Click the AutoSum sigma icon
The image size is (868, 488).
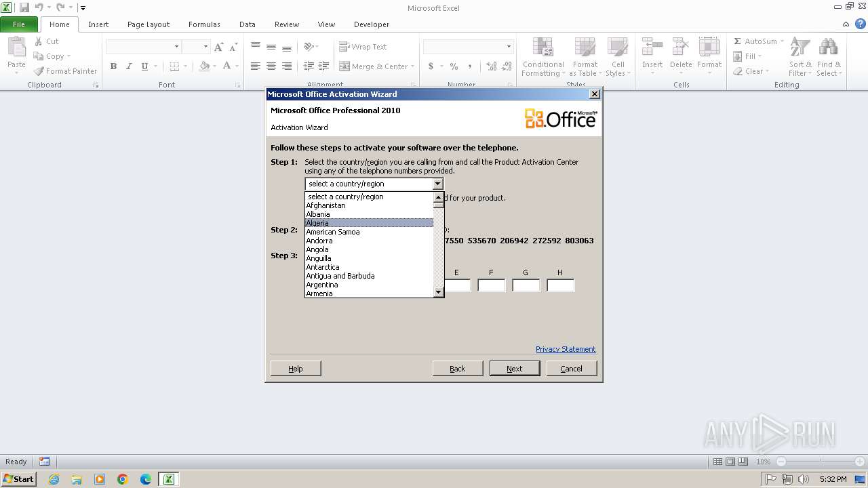738,41
